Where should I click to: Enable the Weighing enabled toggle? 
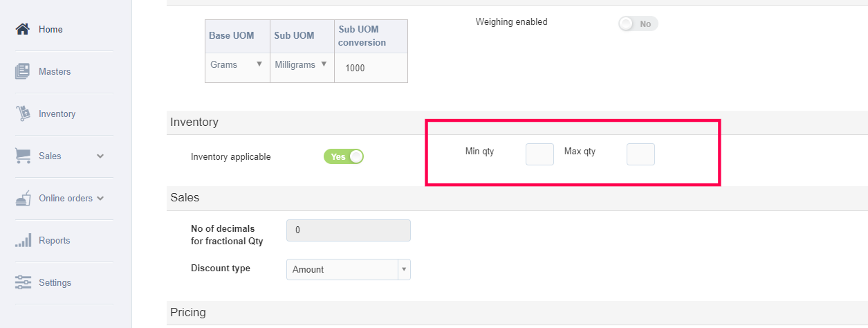pyautogui.click(x=638, y=24)
